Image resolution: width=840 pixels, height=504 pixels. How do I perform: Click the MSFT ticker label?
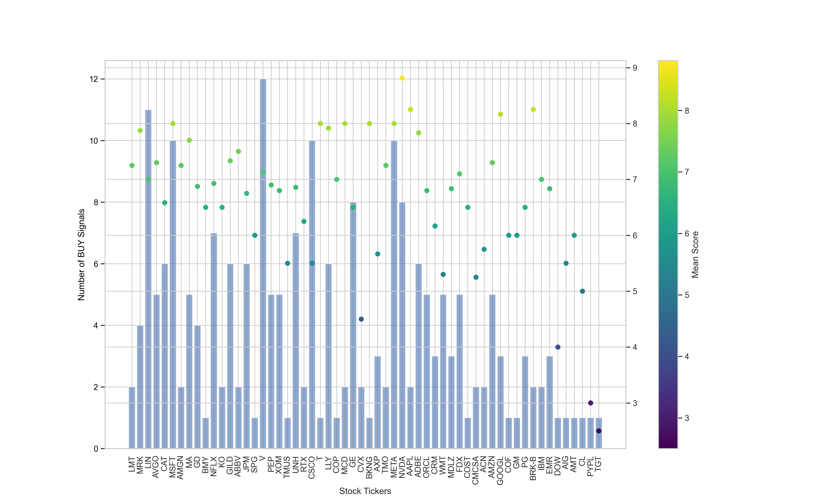[x=173, y=467]
